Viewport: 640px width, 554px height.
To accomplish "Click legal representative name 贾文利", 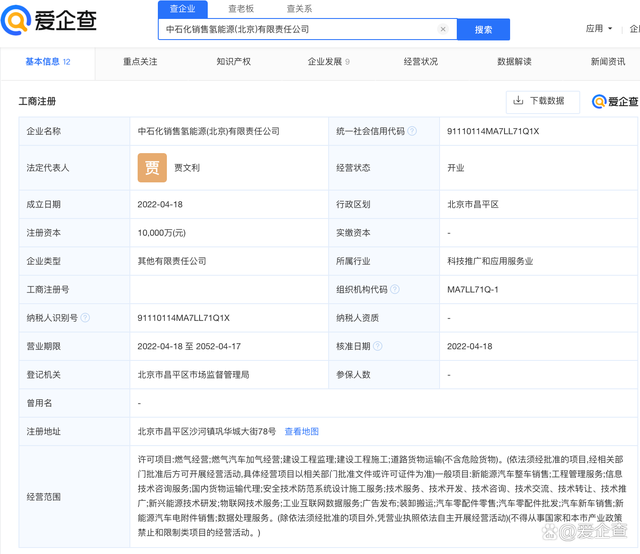I will (x=187, y=168).
